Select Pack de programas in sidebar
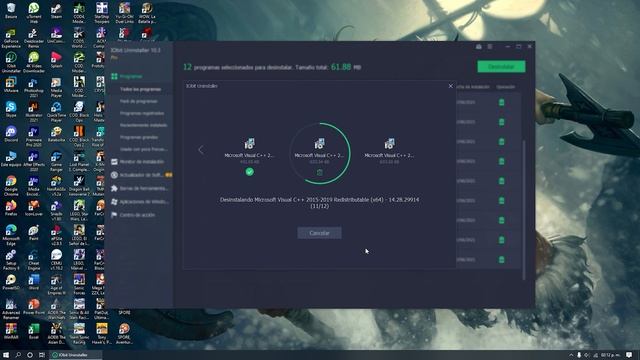640x360 pixels. (x=139, y=101)
